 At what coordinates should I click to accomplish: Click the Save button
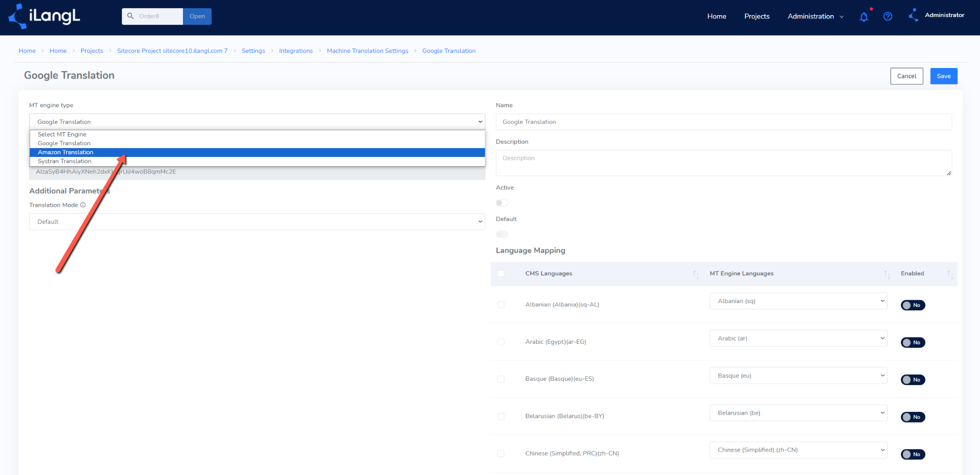(944, 76)
